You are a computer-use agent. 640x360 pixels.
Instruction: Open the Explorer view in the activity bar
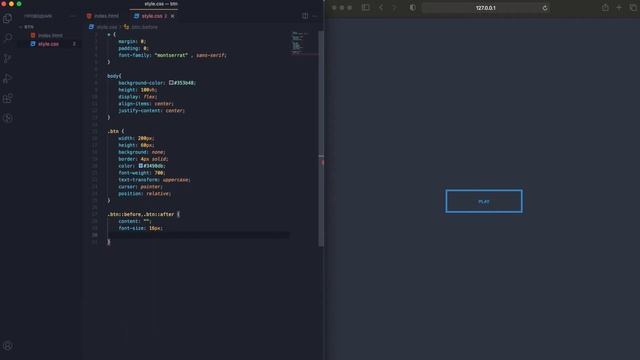click(7, 18)
